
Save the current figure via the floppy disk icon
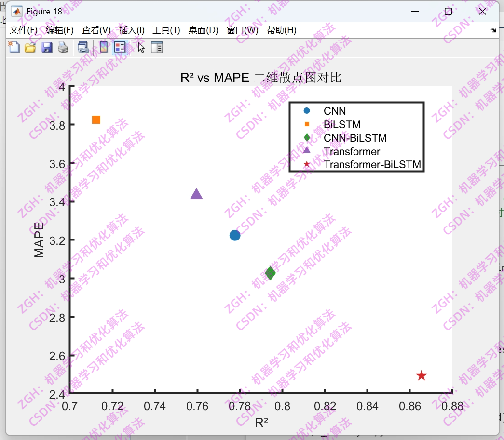(x=47, y=47)
